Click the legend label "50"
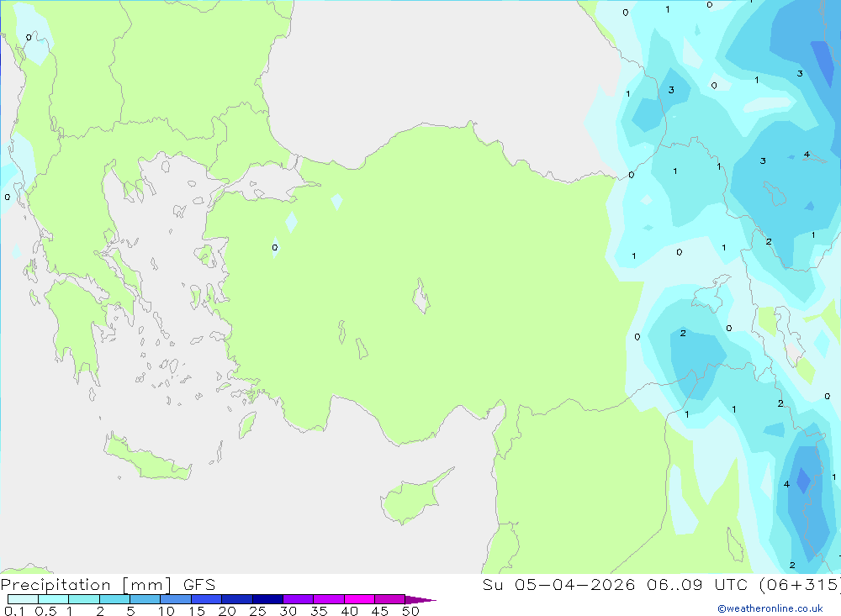Image resolution: width=841 pixels, height=616 pixels. coord(411,611)
